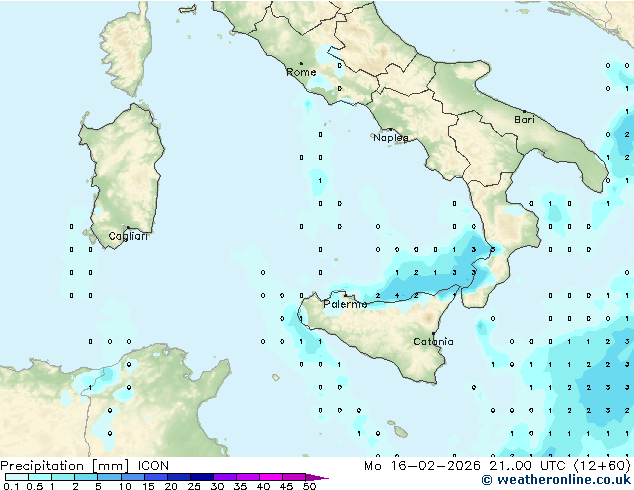The height and width of the screenshot is (490, 634).
Task: Click the '0.5' legend scale value
Action: (x=34, y=486)
